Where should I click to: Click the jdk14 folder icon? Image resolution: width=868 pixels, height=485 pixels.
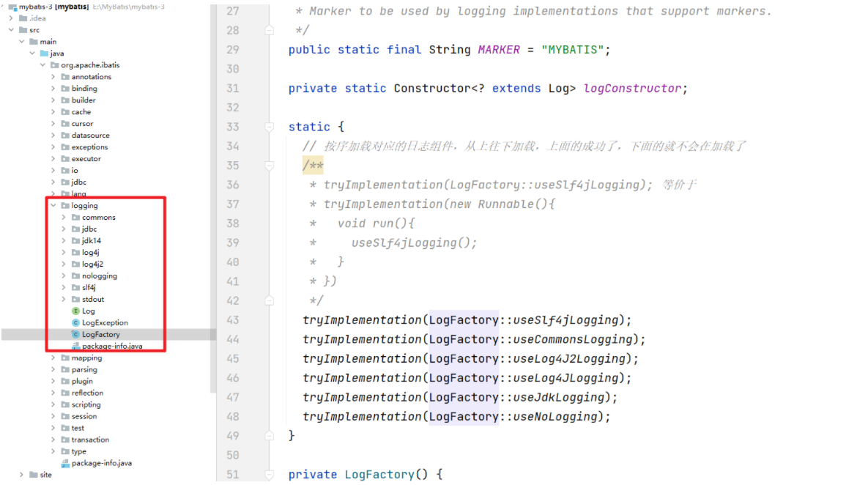click(76, 241)
